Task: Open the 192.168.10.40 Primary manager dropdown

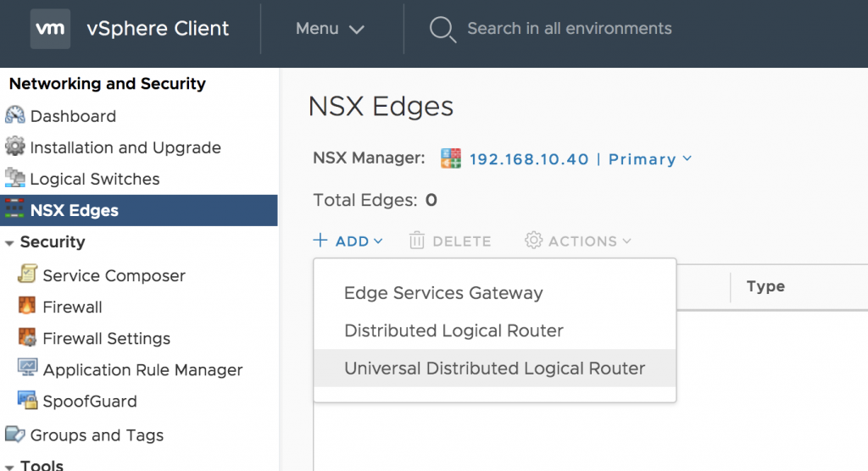Action: click(x=581, y=159)
